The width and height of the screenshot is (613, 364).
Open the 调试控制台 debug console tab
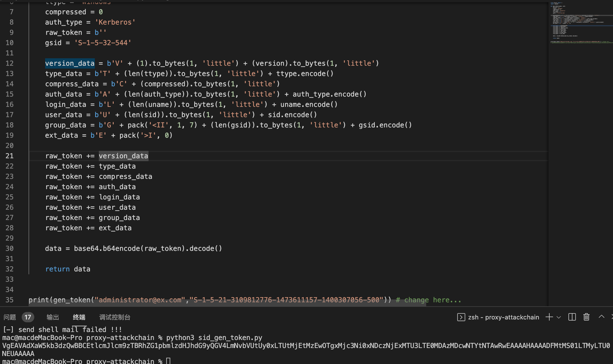115,317
